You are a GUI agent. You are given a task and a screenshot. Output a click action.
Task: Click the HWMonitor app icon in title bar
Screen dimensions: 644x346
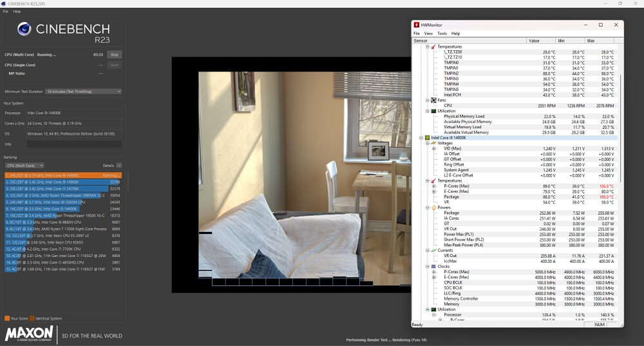[417, 25]
